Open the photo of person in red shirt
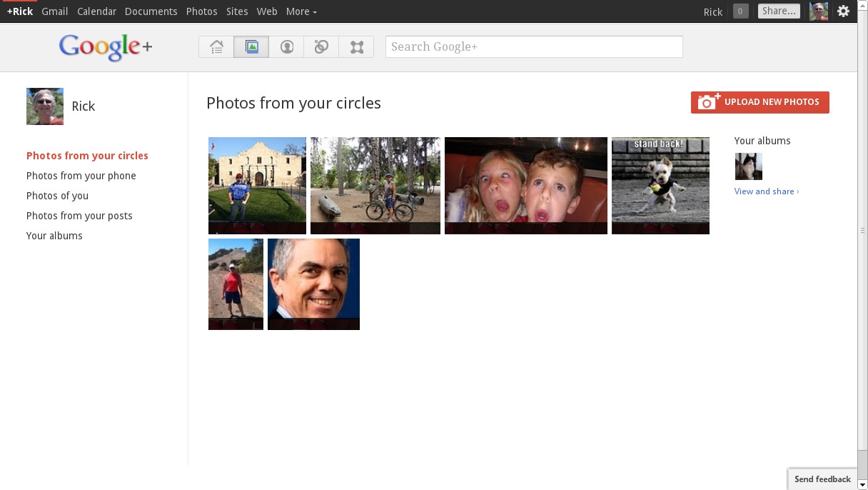The width and height of the screenshot is (868, 490). coord(236,284)
